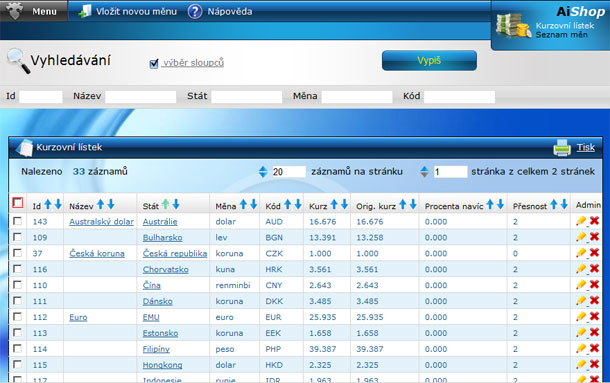
Task: Adjust the page number stepper arrows
Action: pos(424,172)
